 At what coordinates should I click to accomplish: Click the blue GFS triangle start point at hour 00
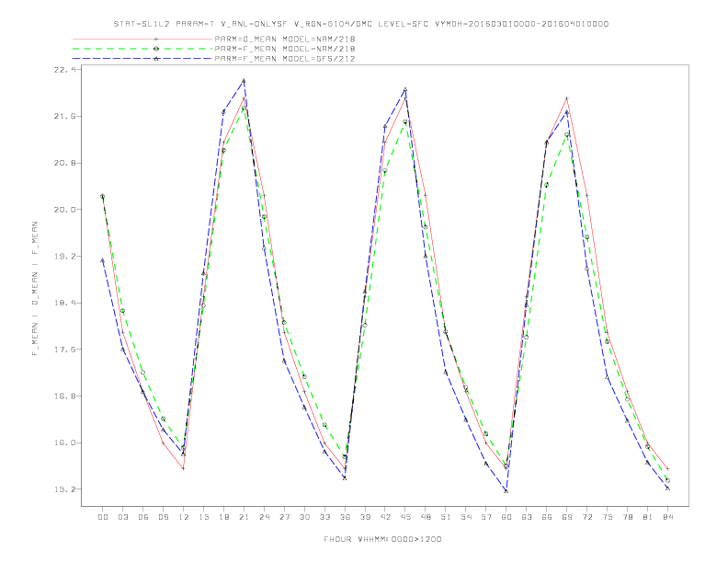(x=103, y=260)
